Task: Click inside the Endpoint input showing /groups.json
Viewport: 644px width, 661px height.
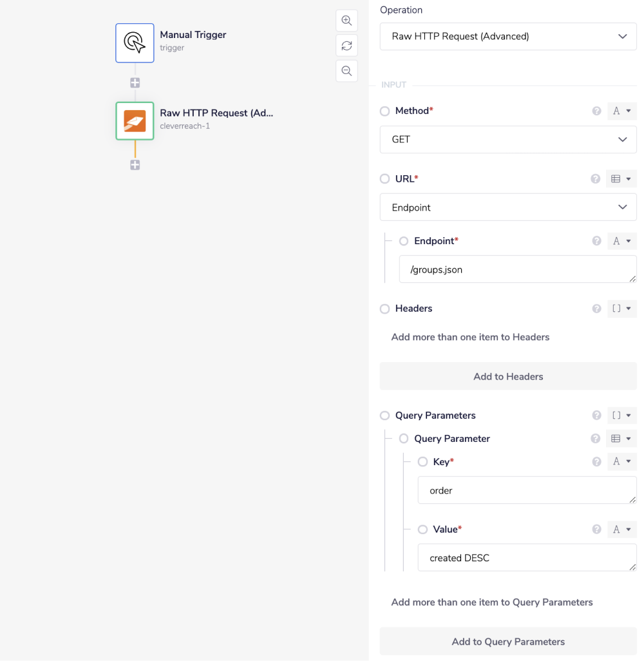Action: [x=517, y=269]
